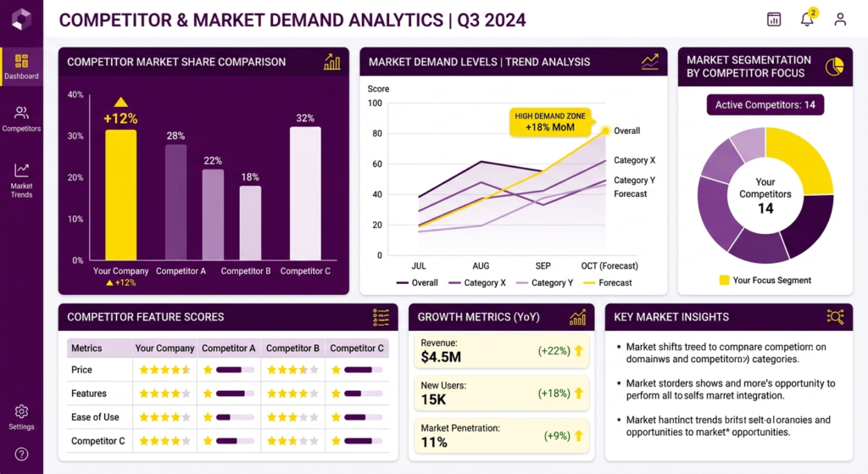Screen dimensions: 868x474
Task: Click the up arrow beside +18% in New Users
Action: [579, 393]
